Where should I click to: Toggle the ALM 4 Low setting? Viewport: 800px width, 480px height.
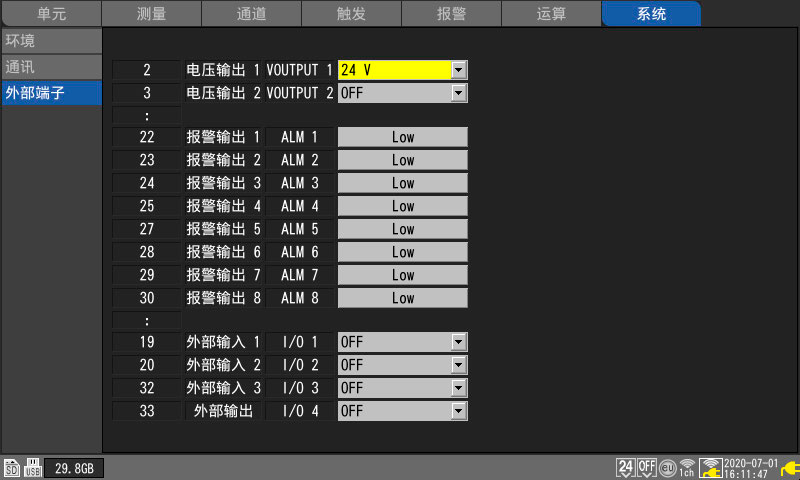[x=402, y=206]
